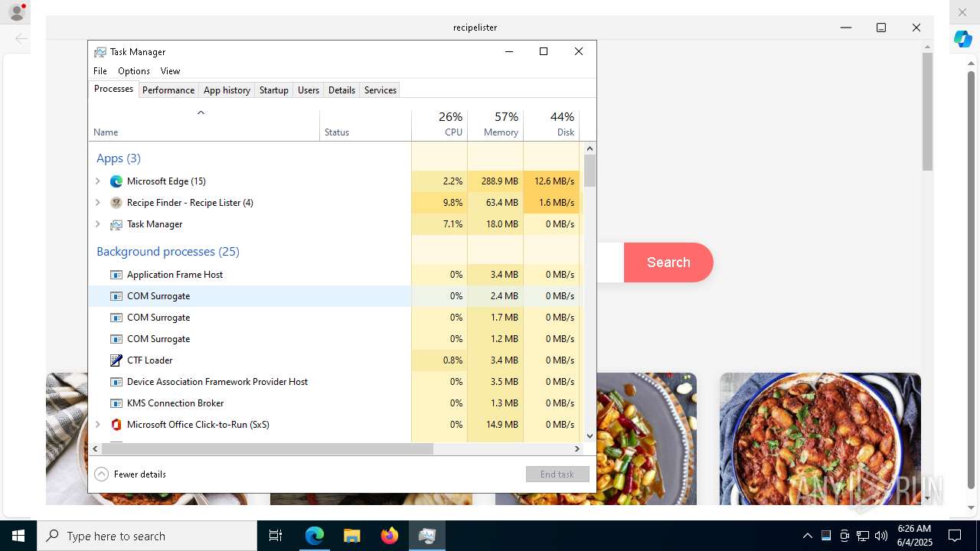The height and width of the screenshot is (551, 980).
Task: Click the bean stew recipe thumbnail
Action: click(820, 439)
